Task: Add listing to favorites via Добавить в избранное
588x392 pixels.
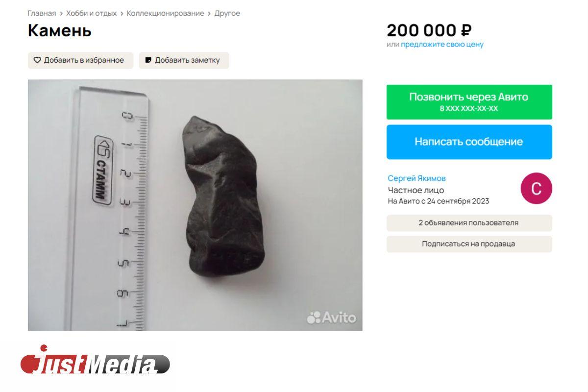Action: click(80, 60)
